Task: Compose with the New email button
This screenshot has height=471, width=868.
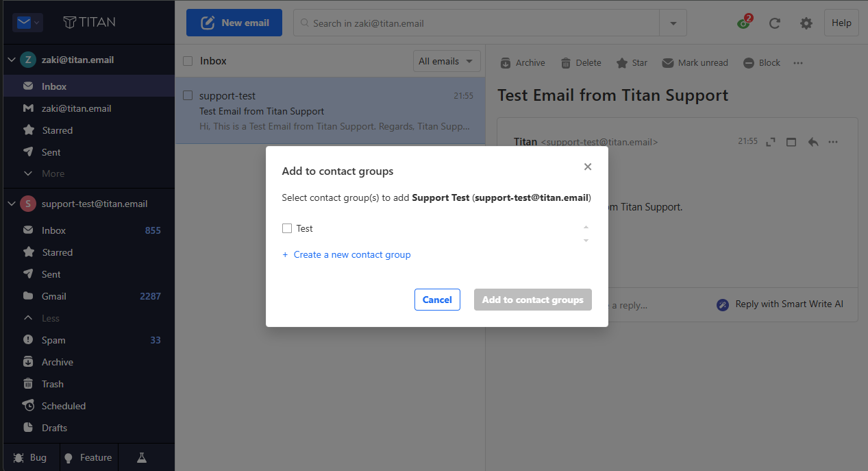Action: 234,23
